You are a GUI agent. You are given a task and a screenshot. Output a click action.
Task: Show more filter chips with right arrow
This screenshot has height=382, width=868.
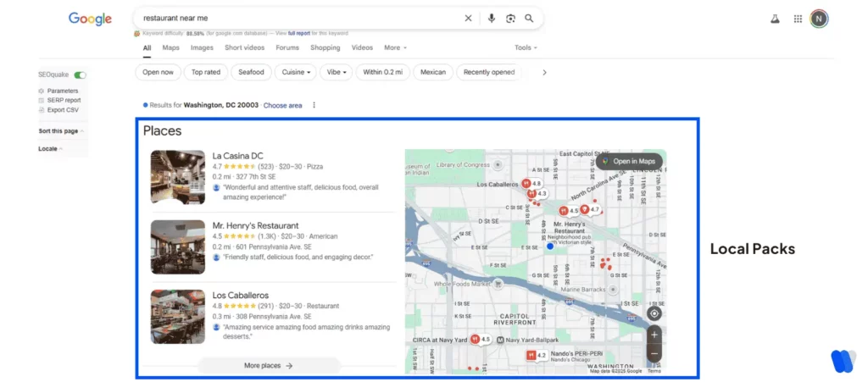[544, 73]
